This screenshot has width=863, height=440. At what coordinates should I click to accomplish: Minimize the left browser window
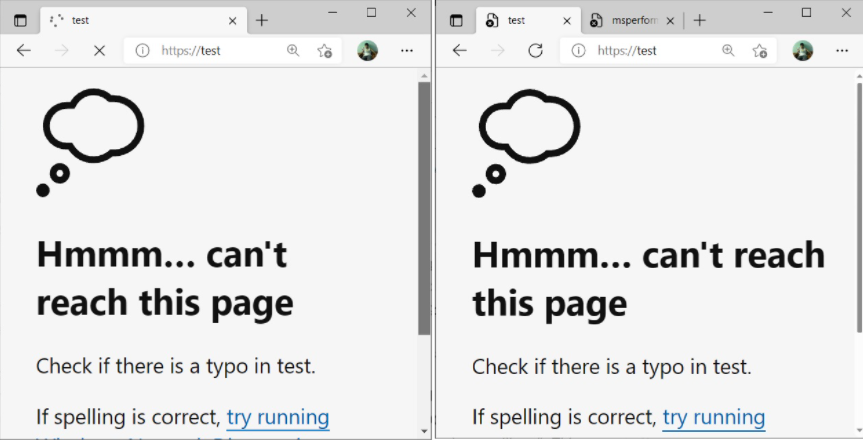332,12
